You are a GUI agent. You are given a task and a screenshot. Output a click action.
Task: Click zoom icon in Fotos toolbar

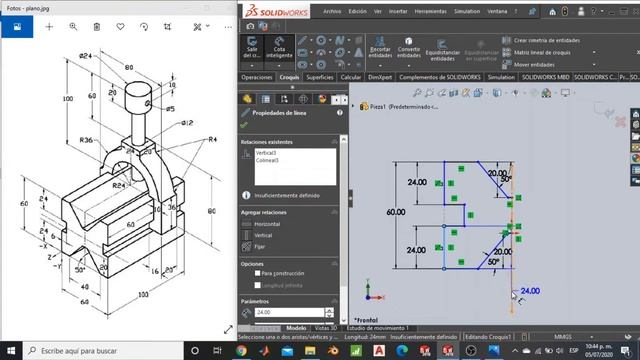(73, 27)
